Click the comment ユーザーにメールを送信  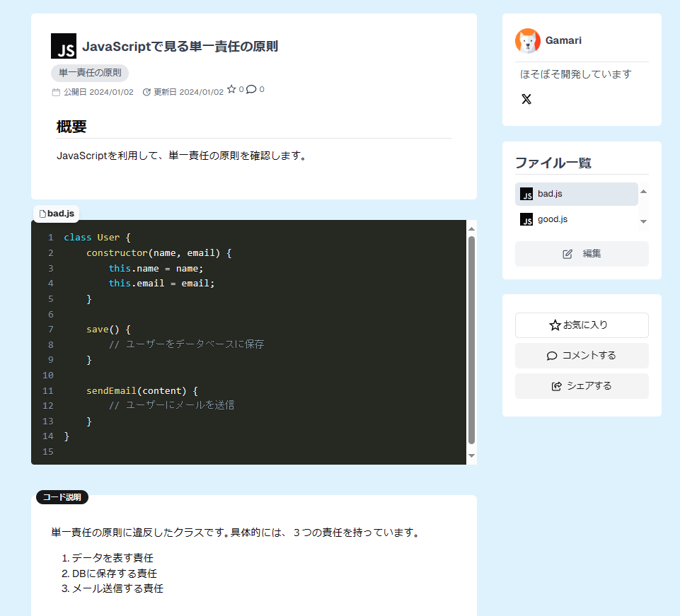(172, 405)
